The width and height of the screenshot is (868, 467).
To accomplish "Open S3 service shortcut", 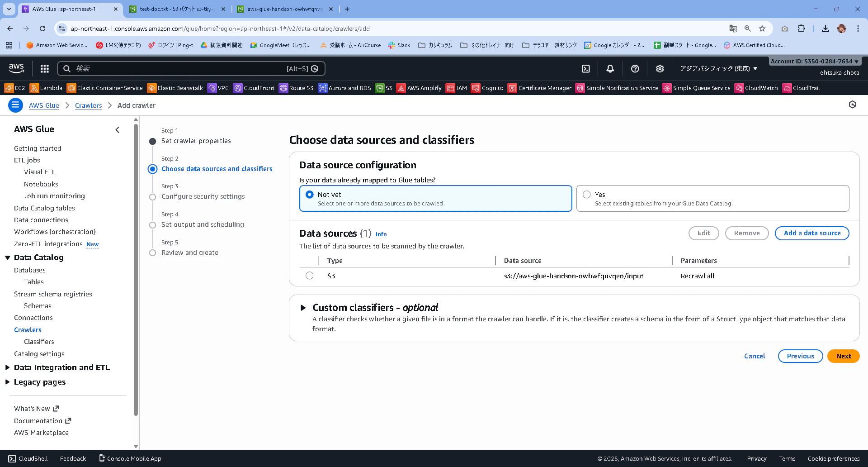I will (384, 88).
